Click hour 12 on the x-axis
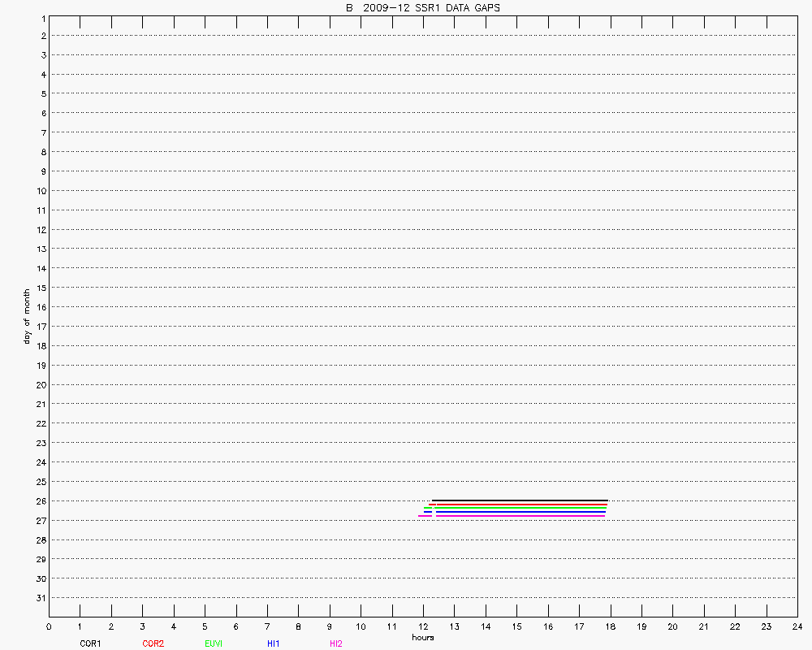Screen dimensions: 812x650 [423, 626]
